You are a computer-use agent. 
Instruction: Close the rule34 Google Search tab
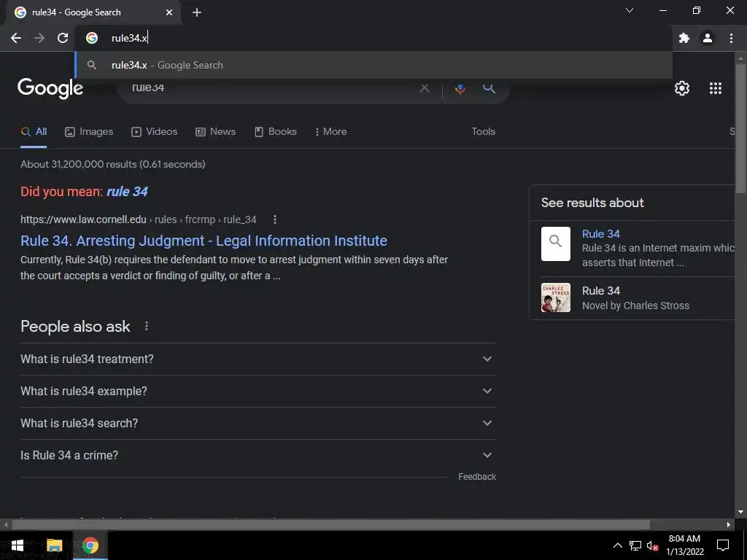(x=169, y=12)
